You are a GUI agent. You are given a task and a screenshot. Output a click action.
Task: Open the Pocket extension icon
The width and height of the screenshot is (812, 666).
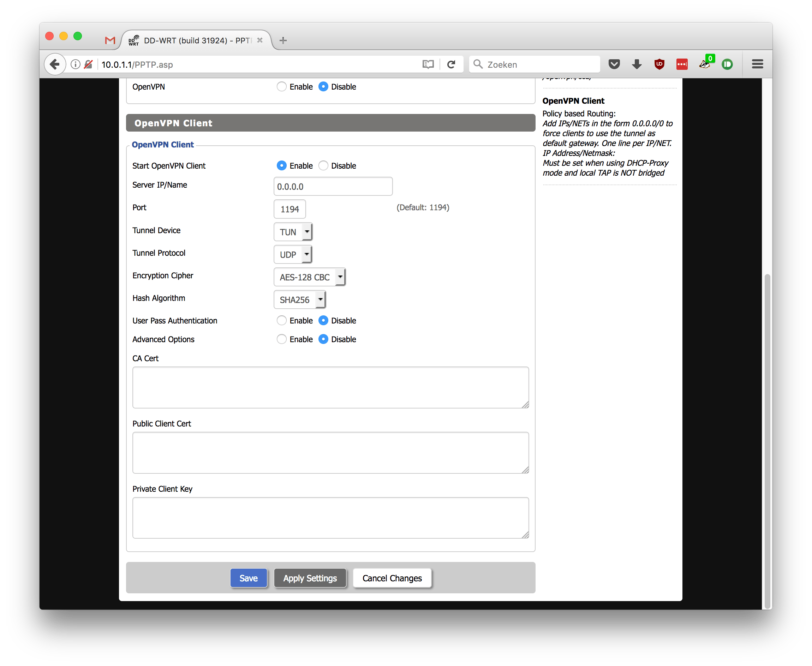[614, 64]
